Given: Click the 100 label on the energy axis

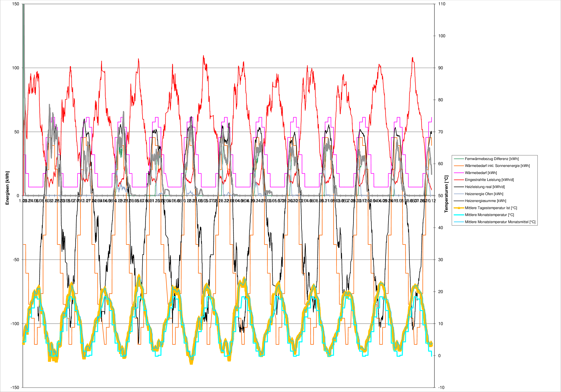Looking at the screenshot, I should pos(16,68).
